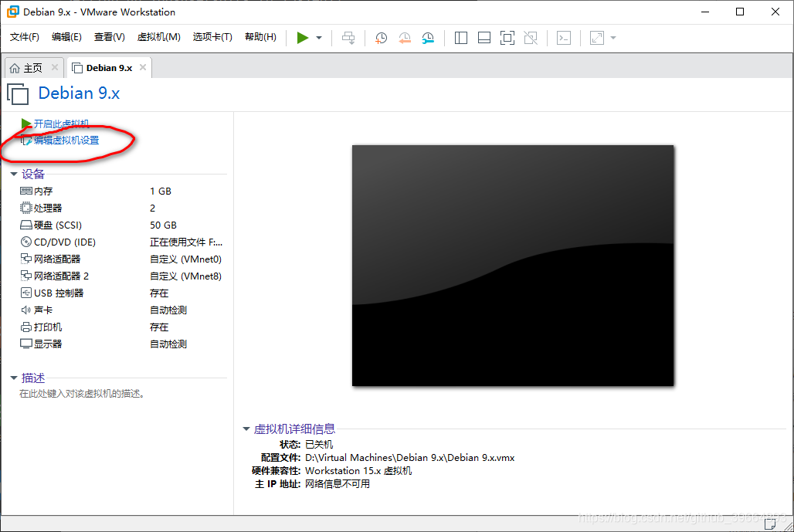Click the Workstation 15.x 虚拟机 compatibility text
794x532 pixels.
pos(358,471)
